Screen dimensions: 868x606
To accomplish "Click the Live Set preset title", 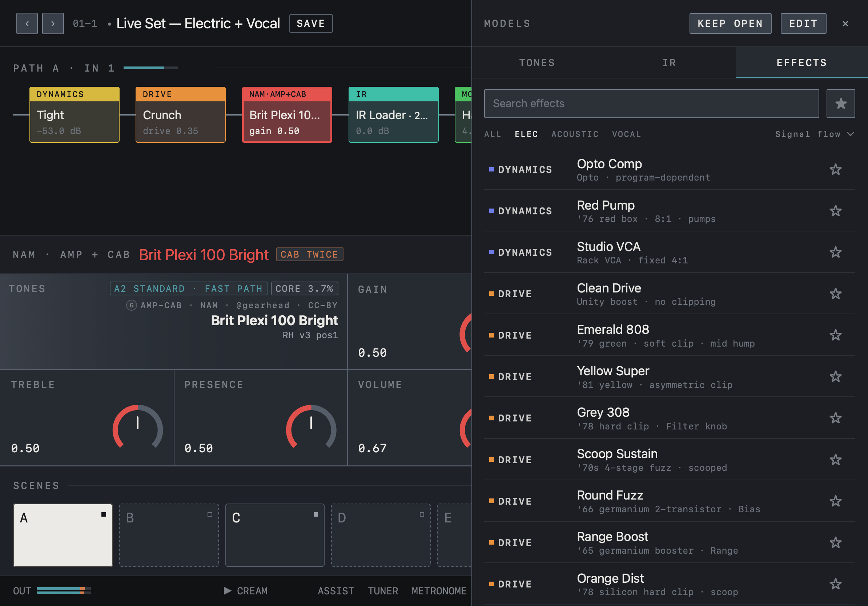I will point(198,23).
